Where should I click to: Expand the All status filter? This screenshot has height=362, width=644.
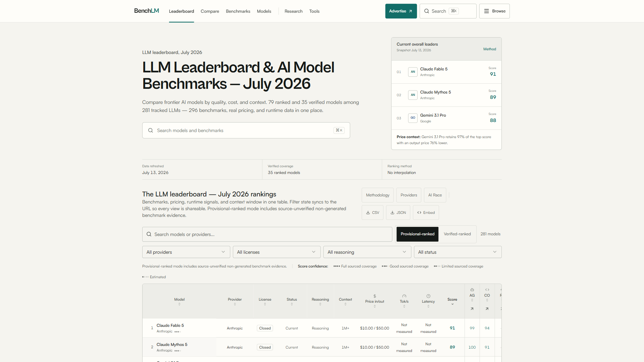(x=458, y=252)
